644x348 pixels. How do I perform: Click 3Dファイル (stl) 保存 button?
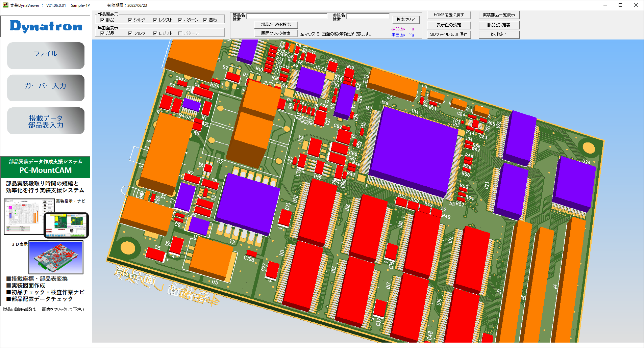click(449, 34)
